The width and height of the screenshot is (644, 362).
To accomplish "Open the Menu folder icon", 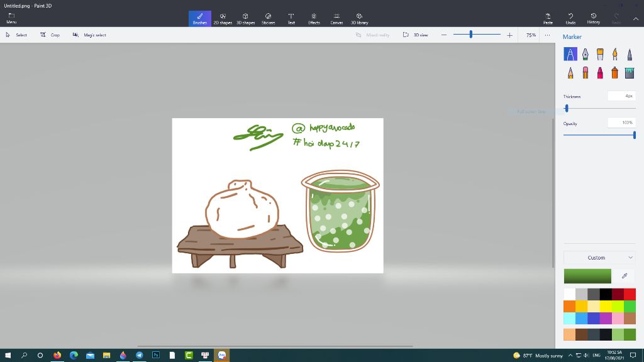I will click(x=11, y=18).
